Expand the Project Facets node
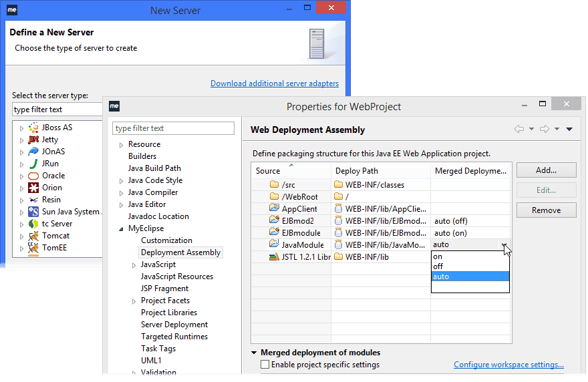 tap(134, 301)
